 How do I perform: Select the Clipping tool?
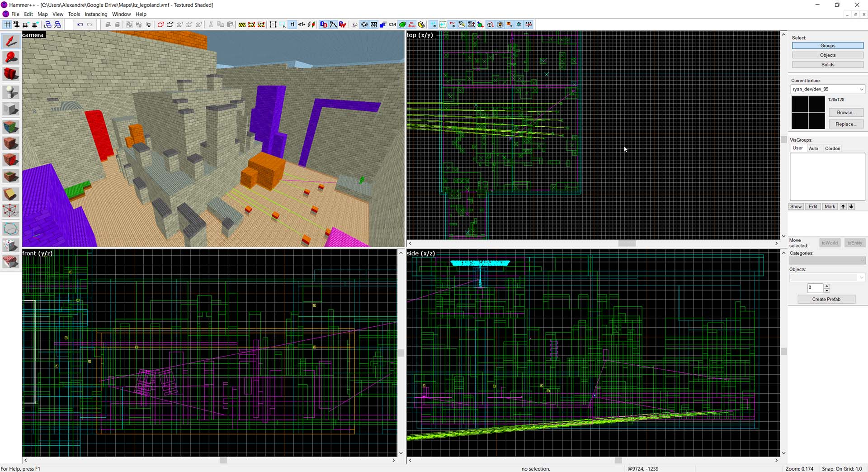point(10,194)
